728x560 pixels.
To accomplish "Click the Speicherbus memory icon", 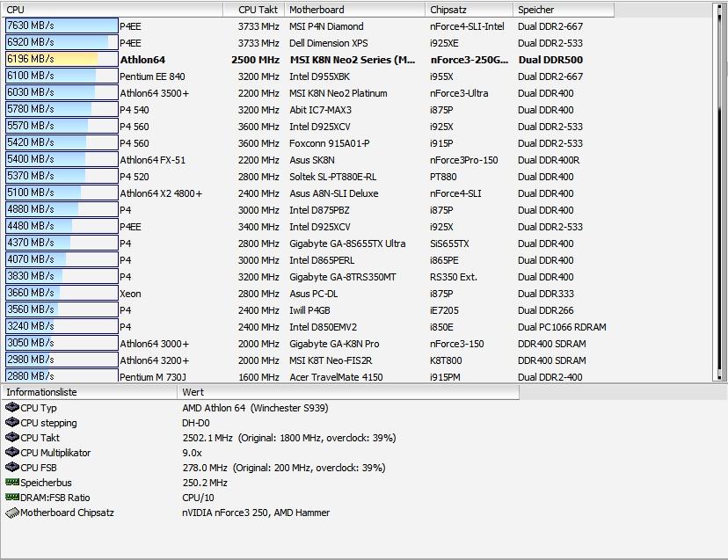I will point(12,483).
